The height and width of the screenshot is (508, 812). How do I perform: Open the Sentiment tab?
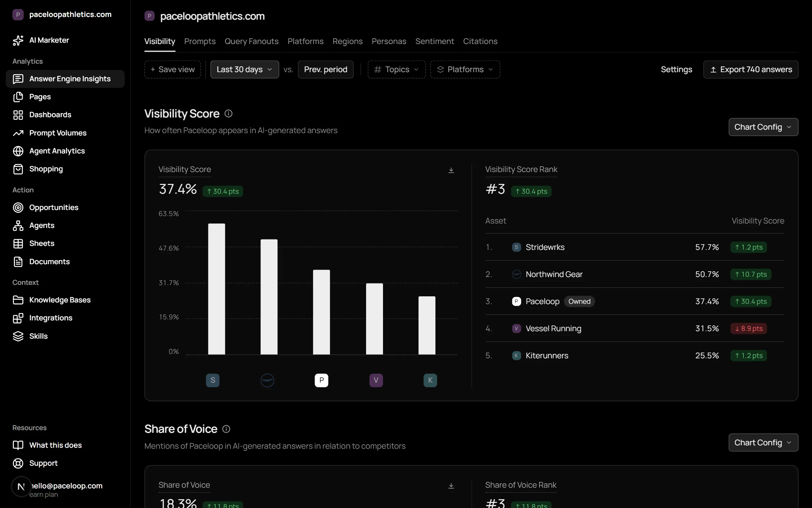click(434, 41)
